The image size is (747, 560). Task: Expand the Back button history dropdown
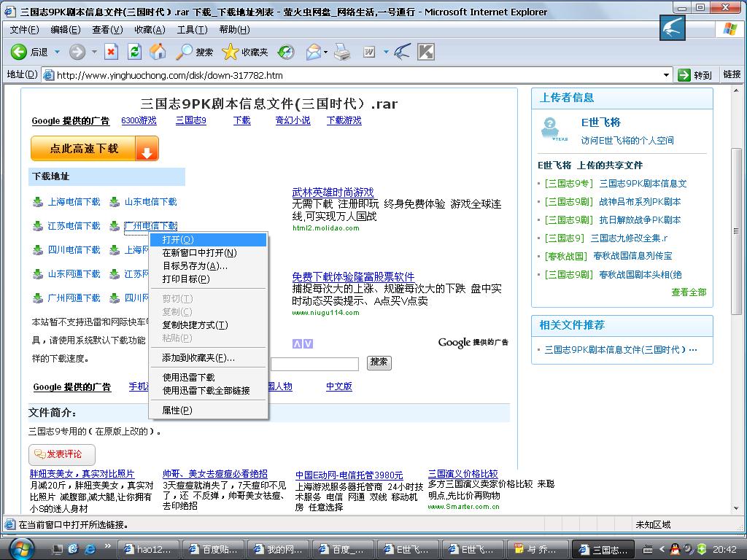(x=58, y=52)
